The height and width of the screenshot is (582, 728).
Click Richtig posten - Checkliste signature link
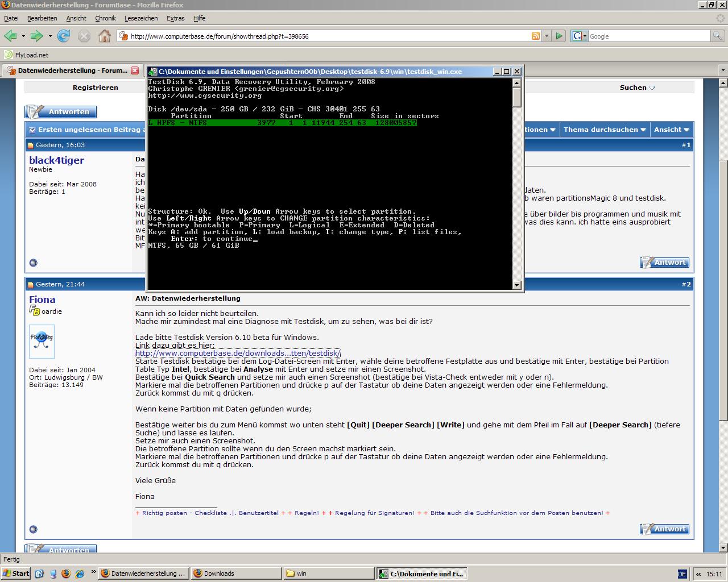[185, 513]
